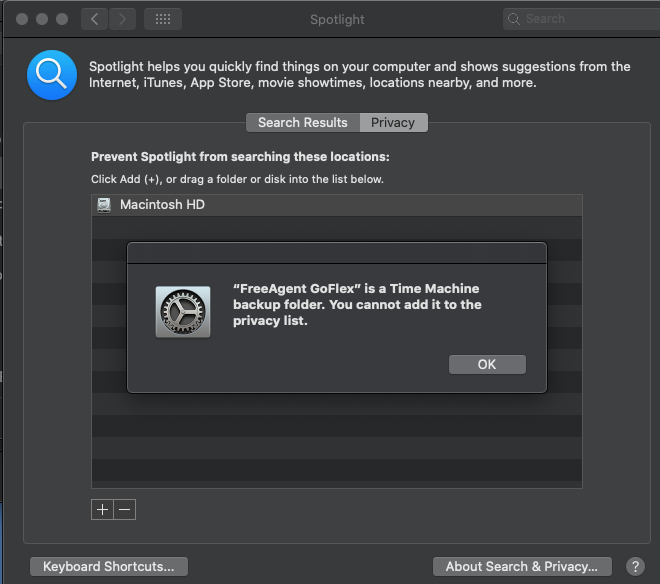Click the Add (+) location button
The width and height of the screenshot is (660, 584).
[x=102, y=509]
